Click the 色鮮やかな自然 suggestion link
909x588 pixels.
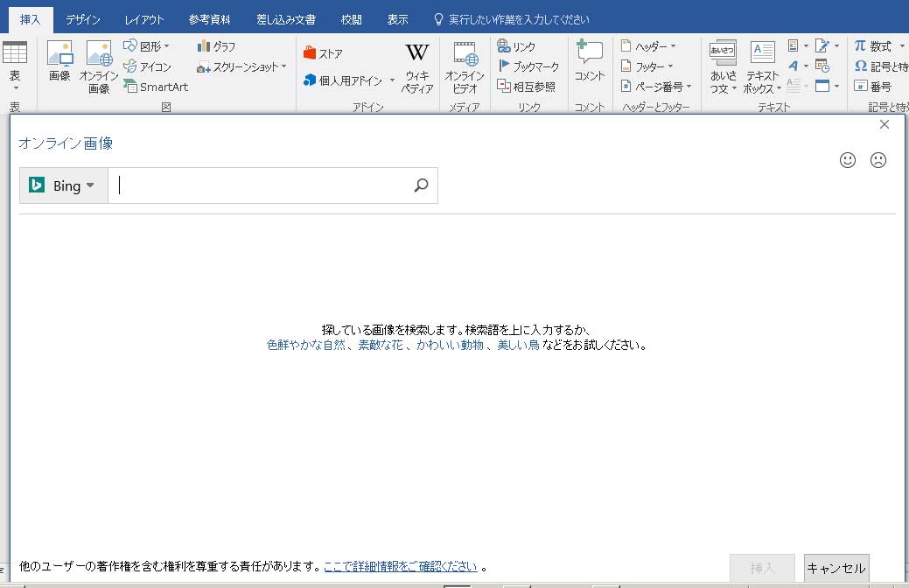pyautogui.click(x=305, y=345)
